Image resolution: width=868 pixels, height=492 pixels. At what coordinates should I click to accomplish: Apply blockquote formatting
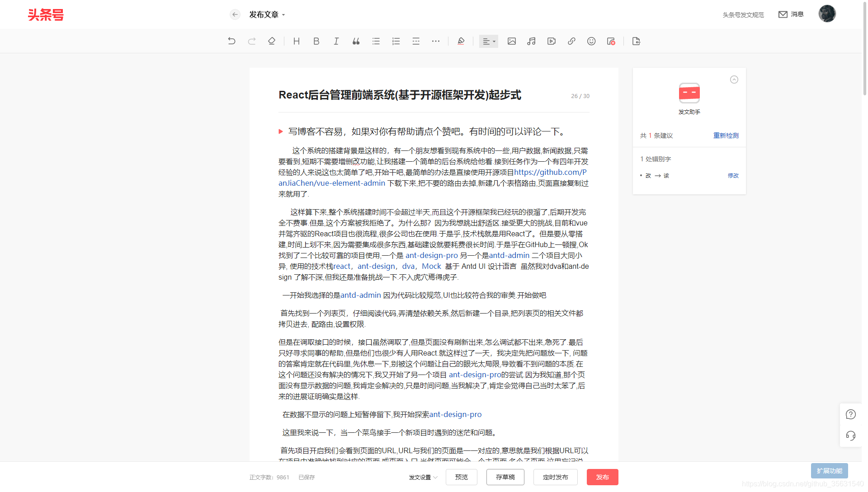pos(356,41)
